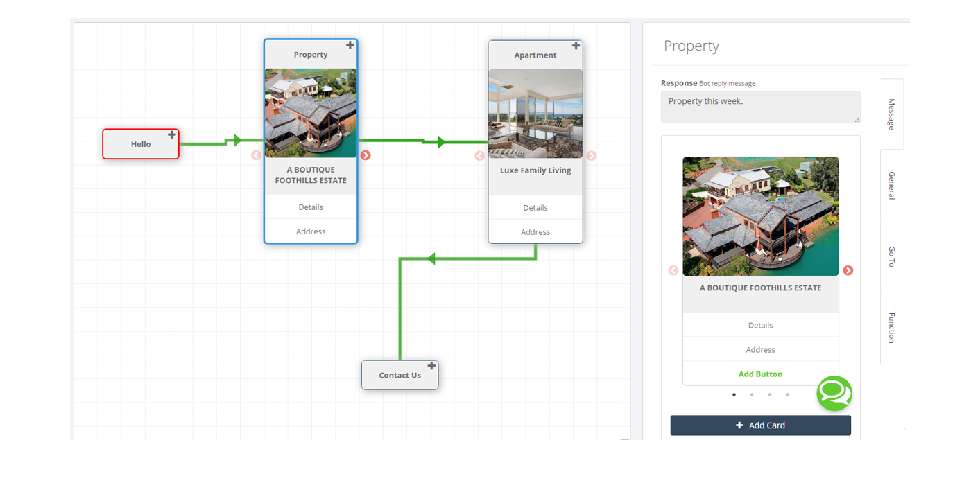Click the left carousel arrow on the Apartment node
The image size is (980, 492).
[480, 156]
